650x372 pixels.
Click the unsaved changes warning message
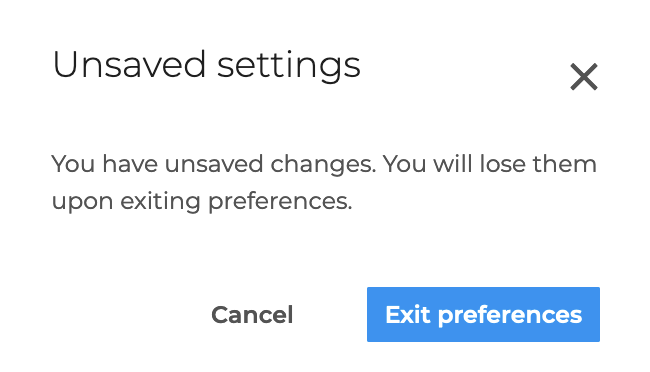click(324, 182)
